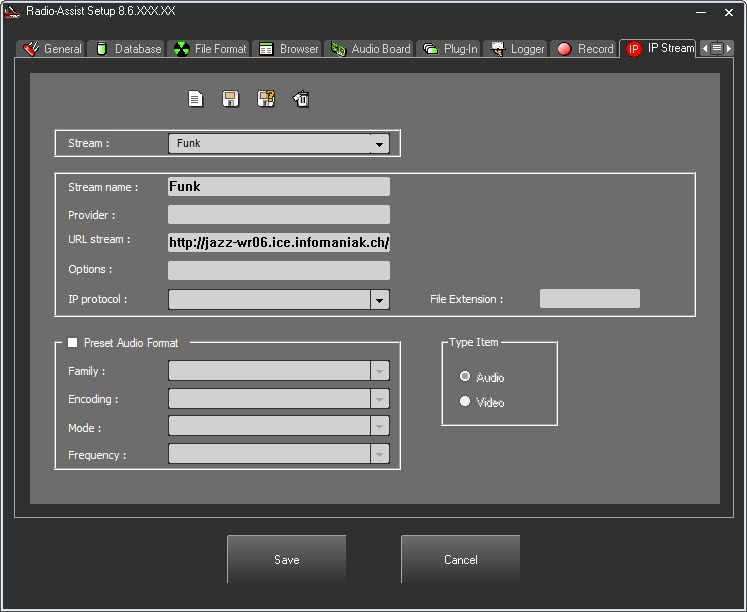Click the save-as floppy icon with question mark
747x612 pixels.
tap(266, 99)
